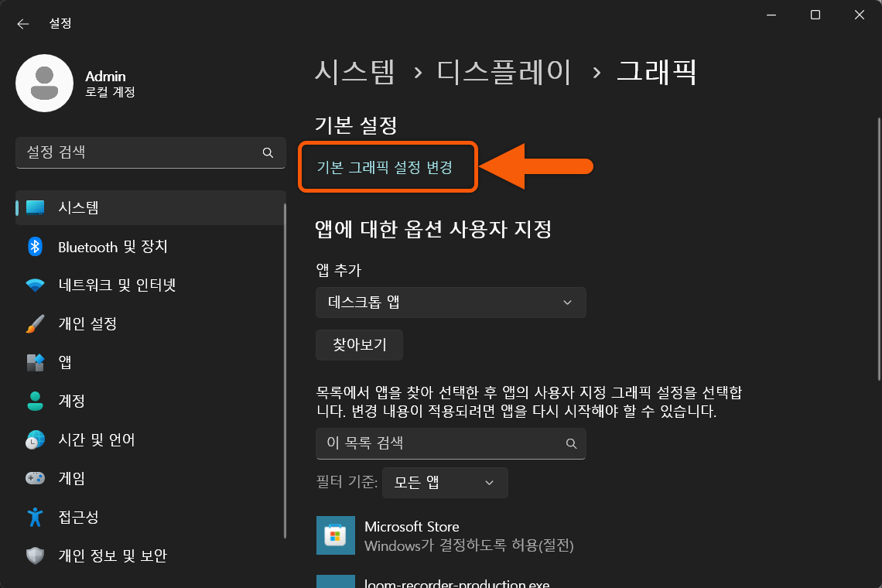Screen dimensions: 882x588
Task: Open the 데스크톱 앱 dropdown under 앱 추가
Action: 450,303
